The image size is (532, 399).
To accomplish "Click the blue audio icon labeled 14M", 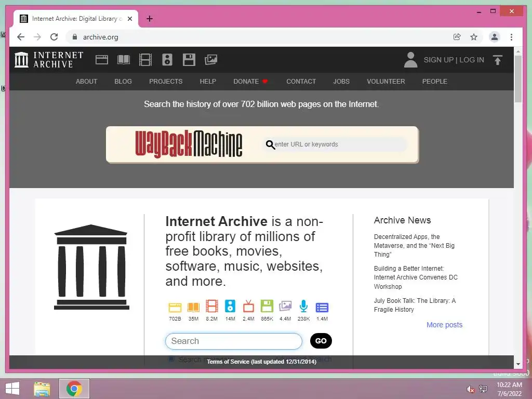I will (230, 306).
